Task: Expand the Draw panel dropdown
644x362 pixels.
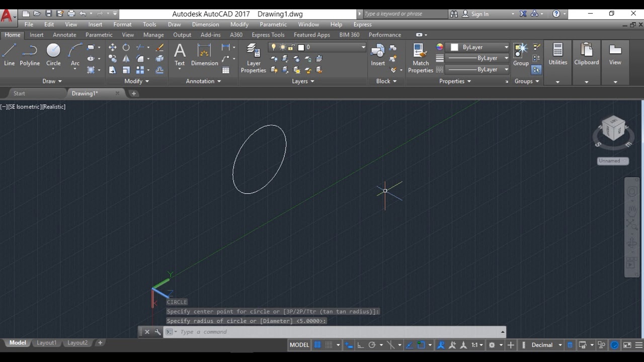Action: point(52,81)
